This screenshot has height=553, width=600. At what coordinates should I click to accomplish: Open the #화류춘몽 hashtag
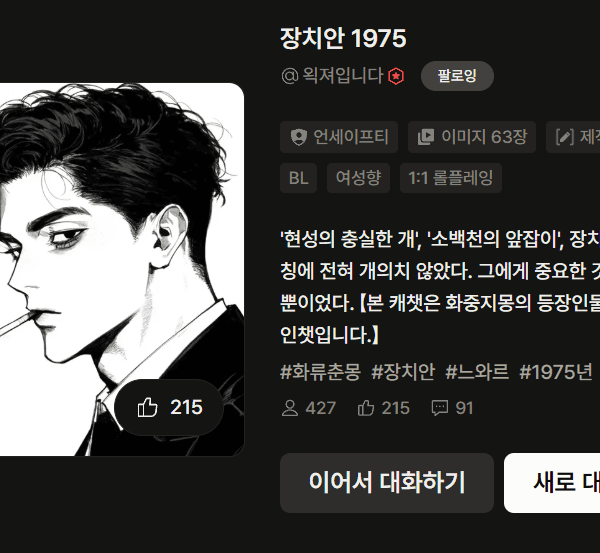(x=321, y=372)
